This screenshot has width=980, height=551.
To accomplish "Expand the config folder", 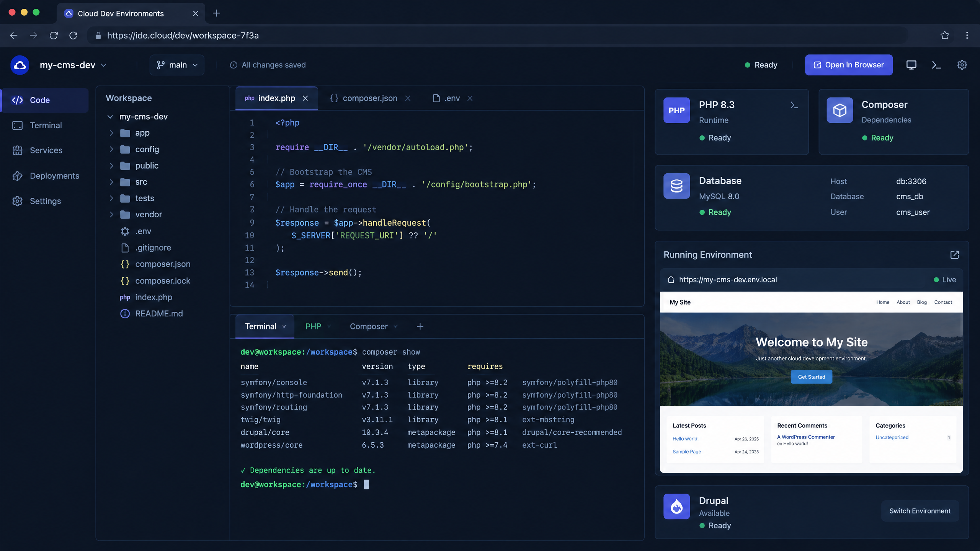I will pos(111,149).
